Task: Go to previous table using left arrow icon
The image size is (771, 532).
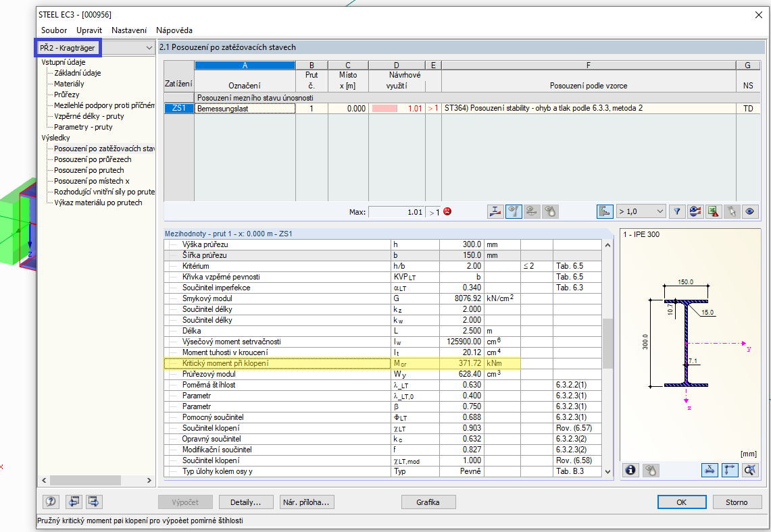Action: (x=73, y=502)
